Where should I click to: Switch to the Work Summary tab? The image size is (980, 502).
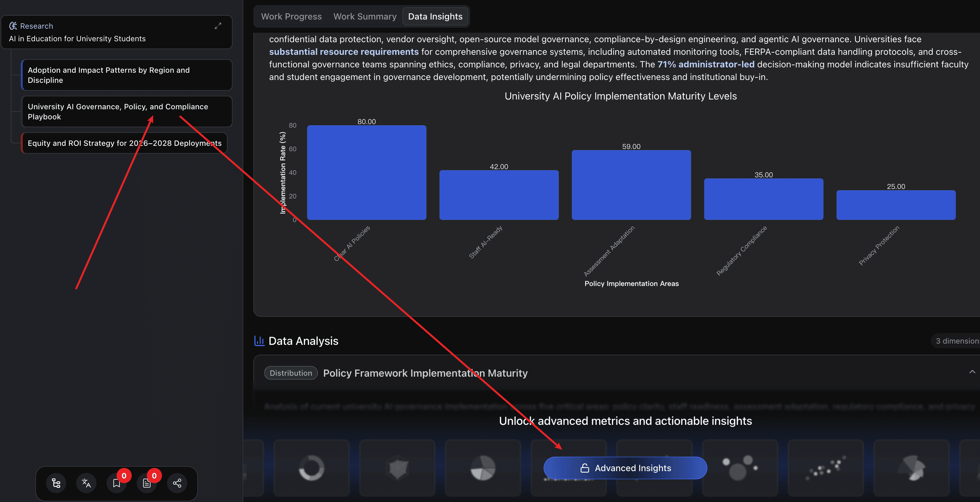[x=365, y=16]
